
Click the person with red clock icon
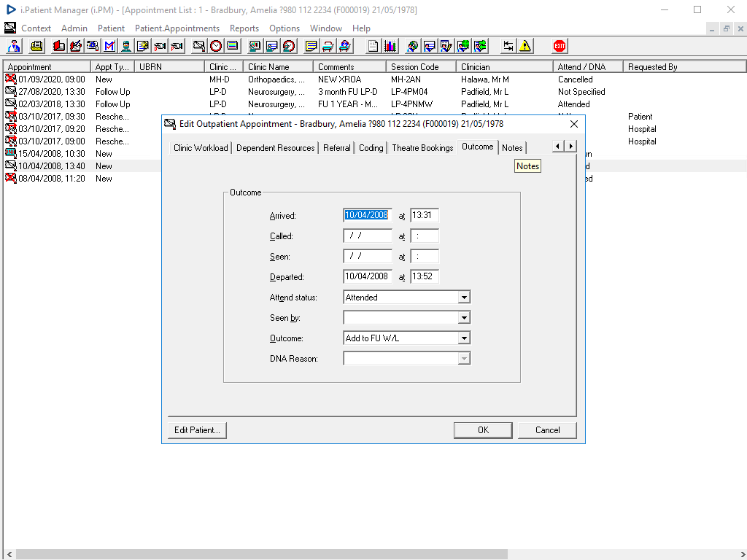coord(289,46)
